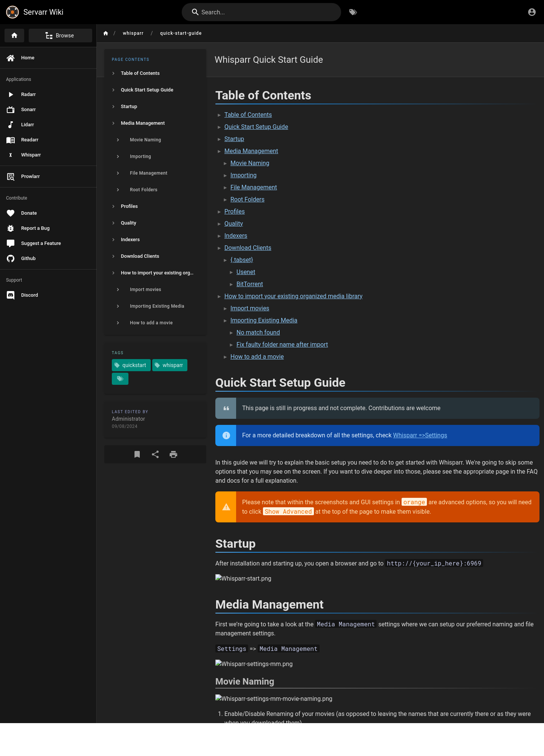Follow the Startup link in article
This screenshot has width=544, height=756.
click(x=234, y=139)
